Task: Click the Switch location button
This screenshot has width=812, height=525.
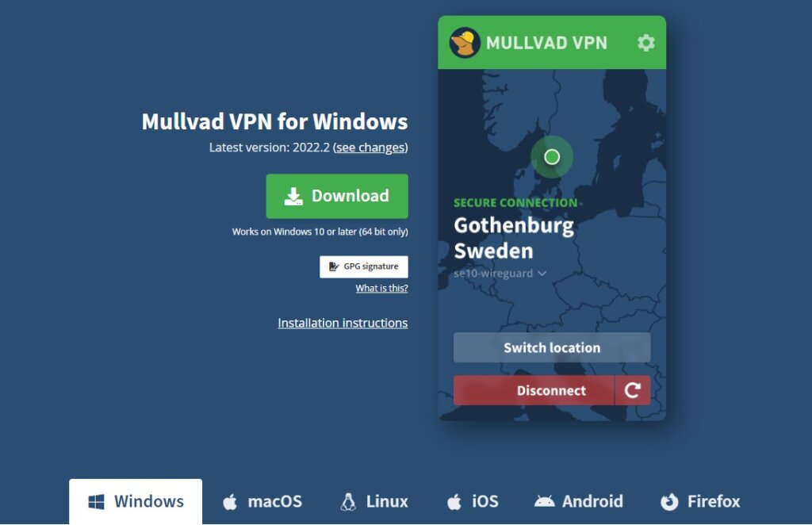Action: coord(552,347)
